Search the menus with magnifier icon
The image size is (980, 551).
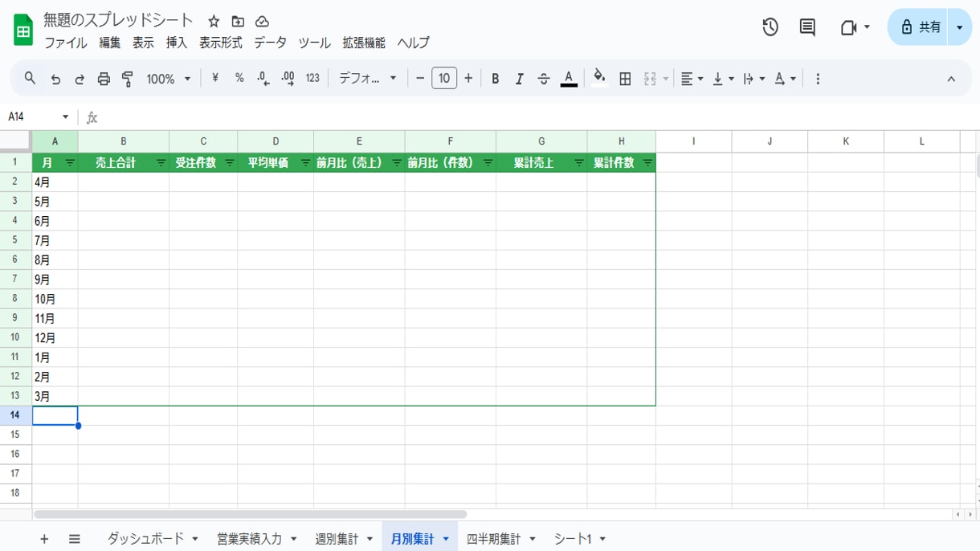pos(30,78)
